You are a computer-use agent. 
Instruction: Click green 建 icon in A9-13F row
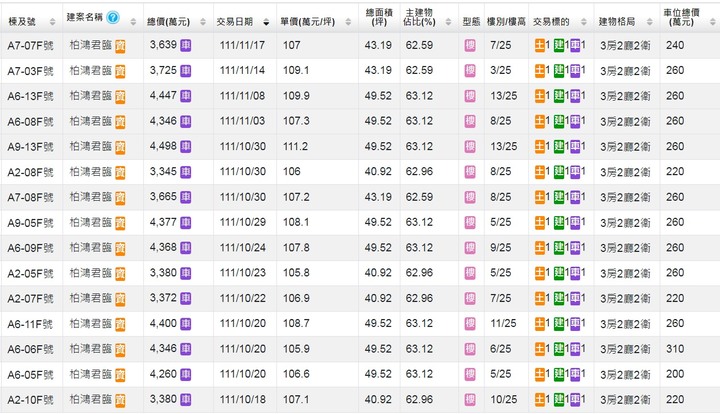(559, 146)
